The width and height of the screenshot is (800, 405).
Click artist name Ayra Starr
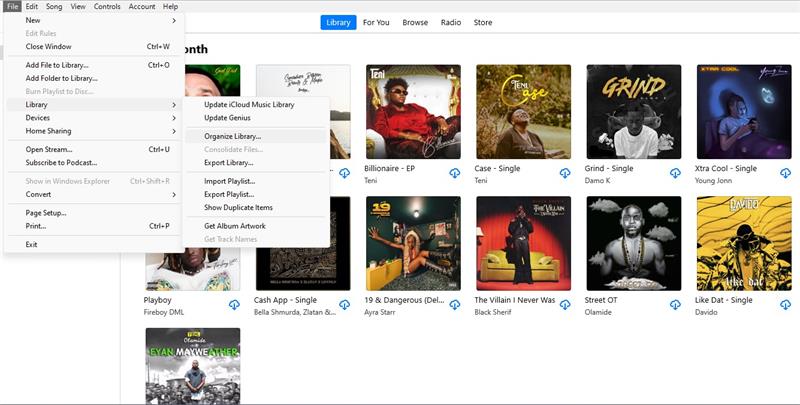point(380,312)
